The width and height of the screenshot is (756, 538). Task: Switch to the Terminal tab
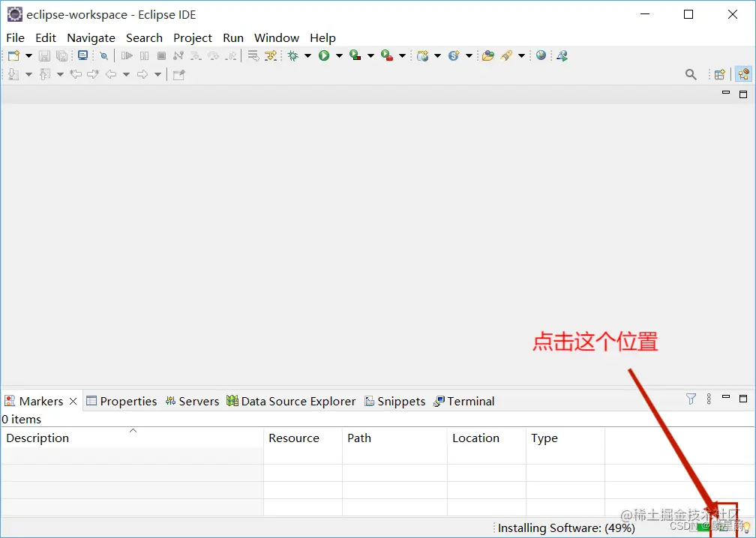[463, 401]
